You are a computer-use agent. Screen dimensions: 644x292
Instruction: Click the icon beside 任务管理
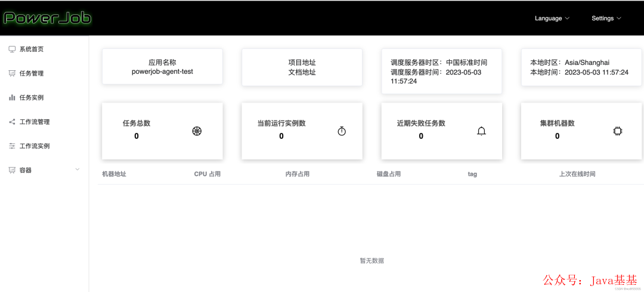13,73
